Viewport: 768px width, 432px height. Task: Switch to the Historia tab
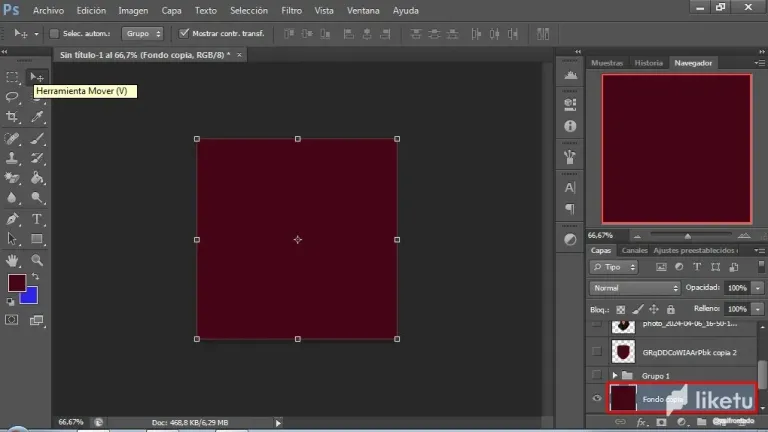coord(648,63)
